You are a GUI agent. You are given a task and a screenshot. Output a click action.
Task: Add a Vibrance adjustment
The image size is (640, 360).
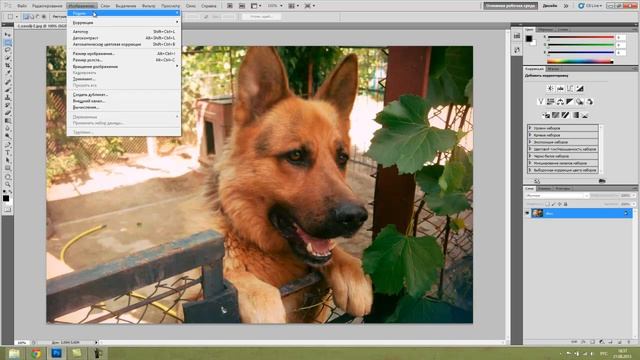pyautogui.click(x=540, y=102)
